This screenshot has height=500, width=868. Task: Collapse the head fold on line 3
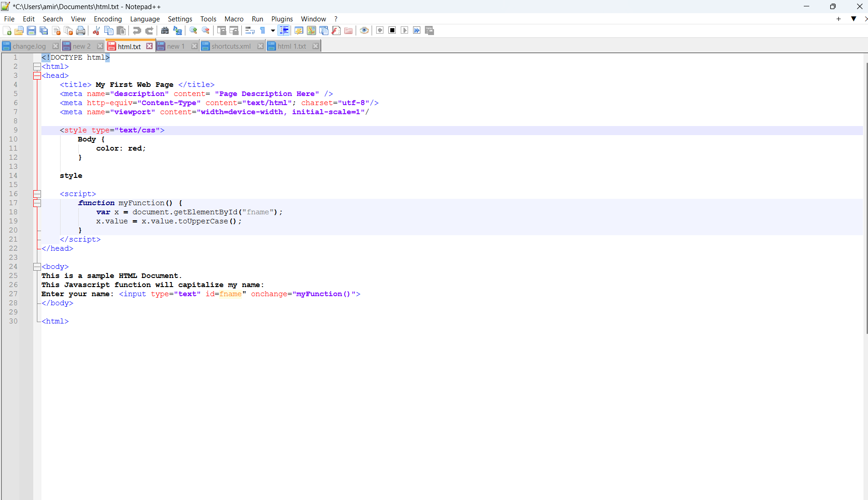click(37, 76)
